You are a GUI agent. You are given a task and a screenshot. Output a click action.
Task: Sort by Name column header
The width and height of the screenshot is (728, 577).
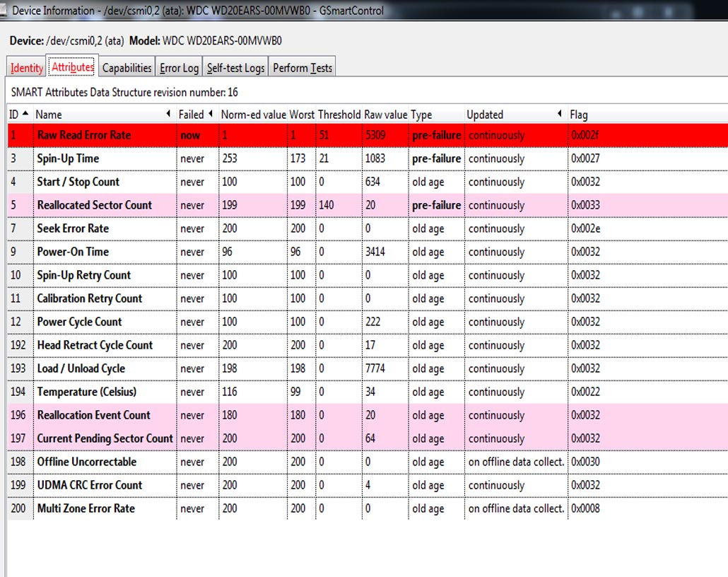click(104, 115)
